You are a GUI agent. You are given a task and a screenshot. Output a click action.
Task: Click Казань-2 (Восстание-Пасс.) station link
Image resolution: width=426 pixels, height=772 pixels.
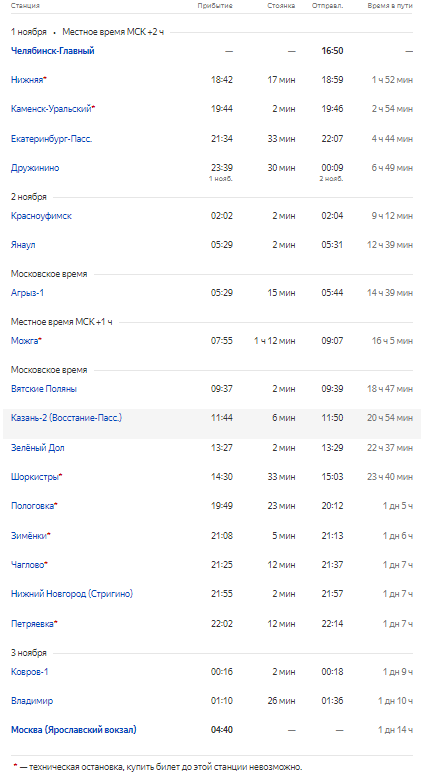coord(66,418)
